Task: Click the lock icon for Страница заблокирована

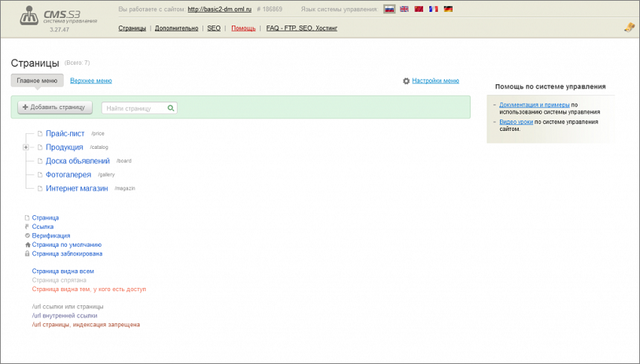Action: [27, 253]
